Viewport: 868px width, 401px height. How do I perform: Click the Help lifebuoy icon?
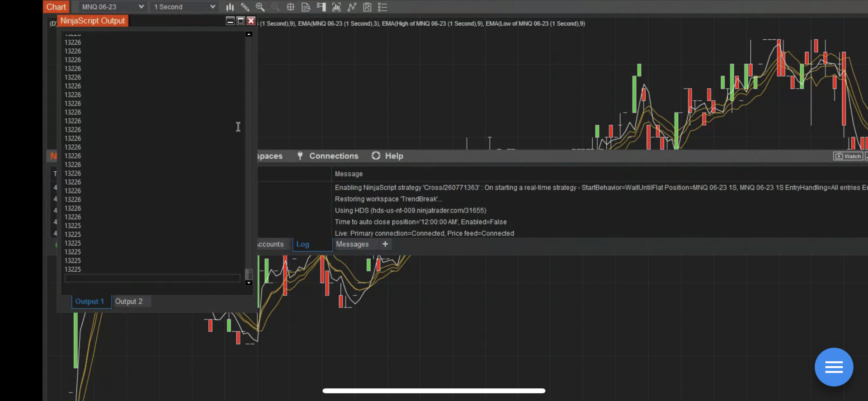[x=376, y=156]
